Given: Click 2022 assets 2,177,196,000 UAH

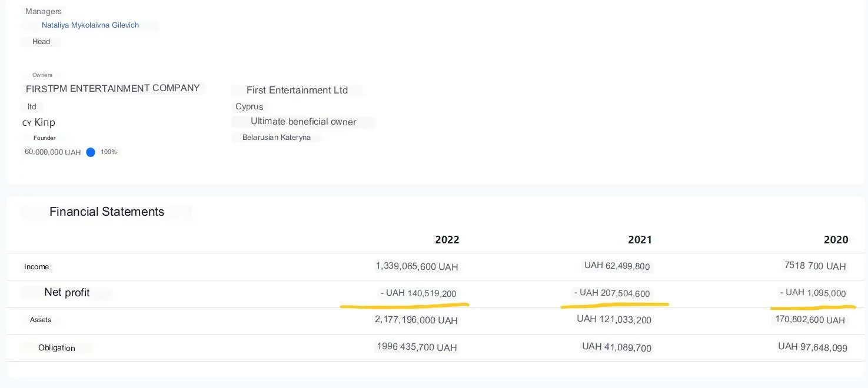Looking at the screenshot, I should tap(416, 320).
